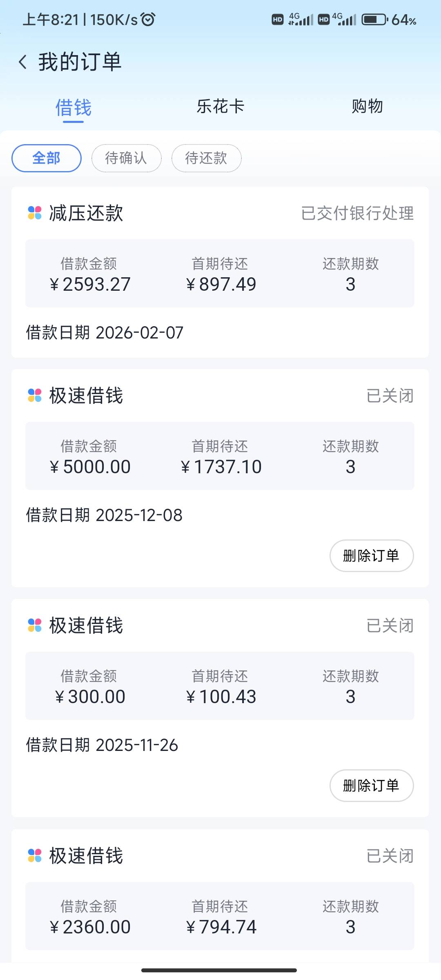This screenshot has height=980, width=441.
Task: Tap the app icon beside the ¥300.00 极速借钱 order
Action: (35, 625)
